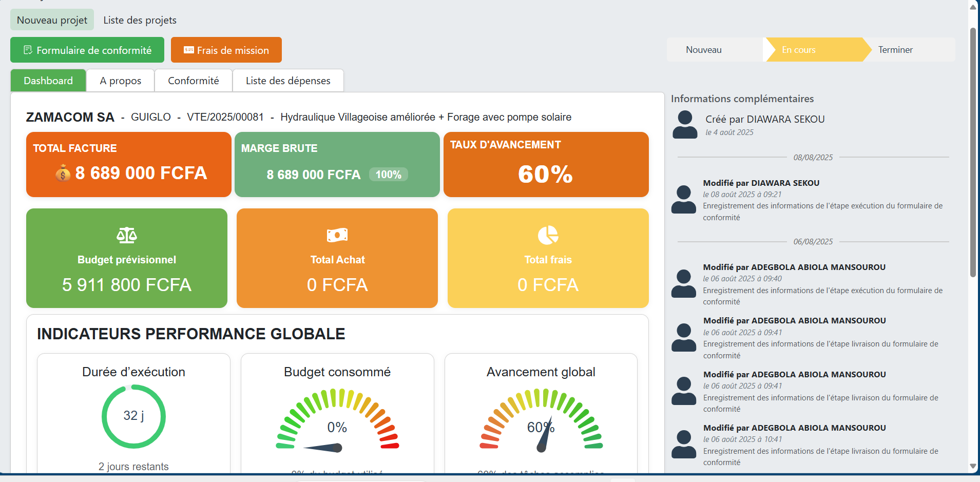Click the banknote icon above Total Achat
The height and width of the screenshot is (482, 980).
coord(337,236)
